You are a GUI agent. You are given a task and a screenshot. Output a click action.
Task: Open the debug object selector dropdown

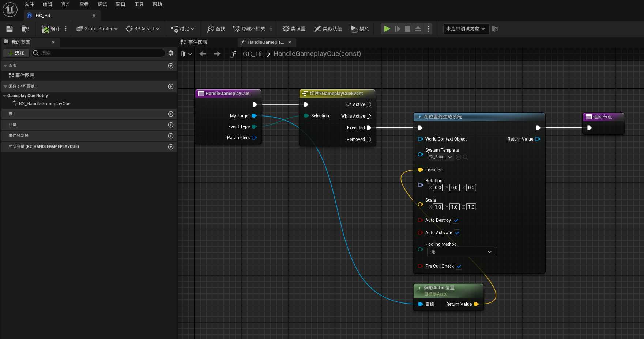466,29
